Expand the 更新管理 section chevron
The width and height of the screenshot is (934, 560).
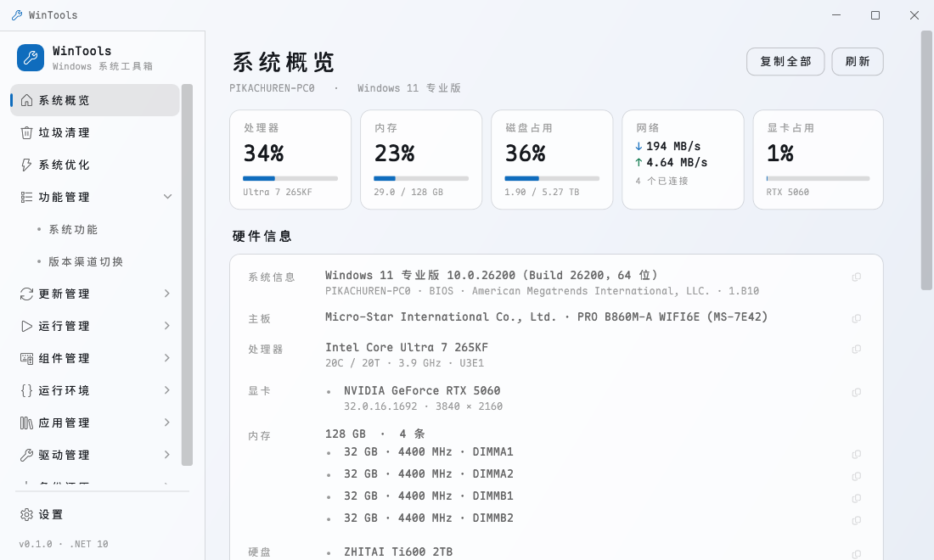167,294
